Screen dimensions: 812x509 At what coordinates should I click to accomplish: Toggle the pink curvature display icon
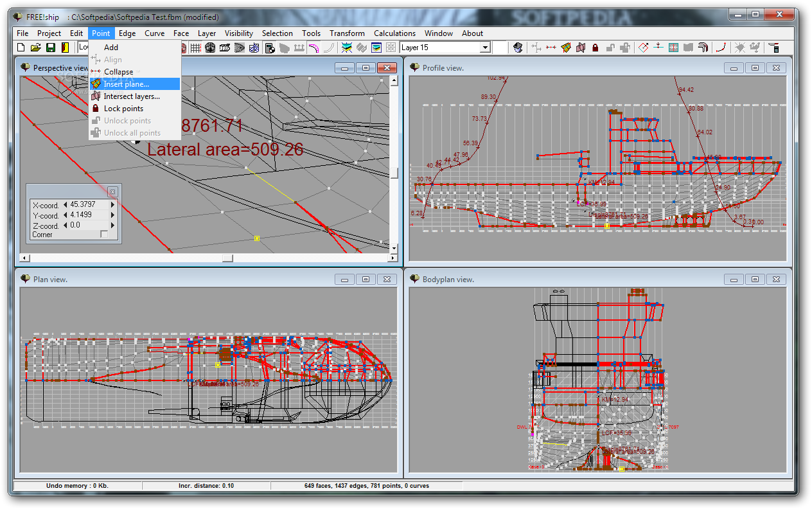pyautogui.click(x=313, y=47)
